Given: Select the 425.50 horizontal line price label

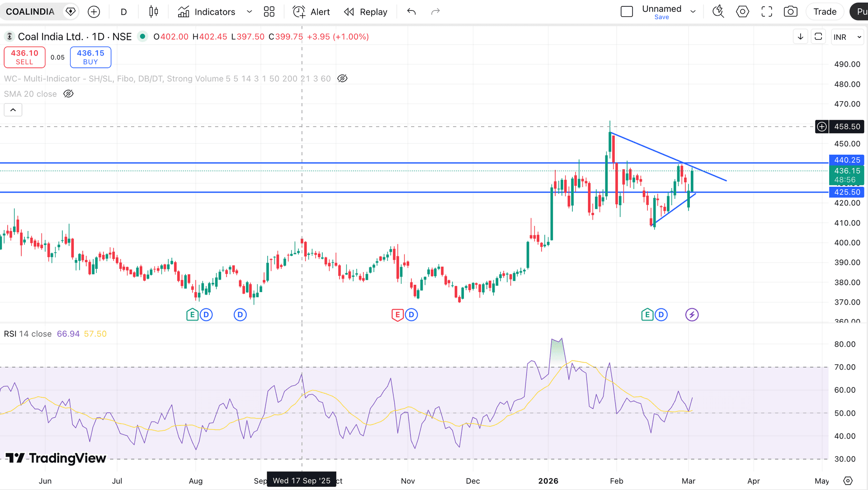Looking at the screenshot, I should coord(847,192).
